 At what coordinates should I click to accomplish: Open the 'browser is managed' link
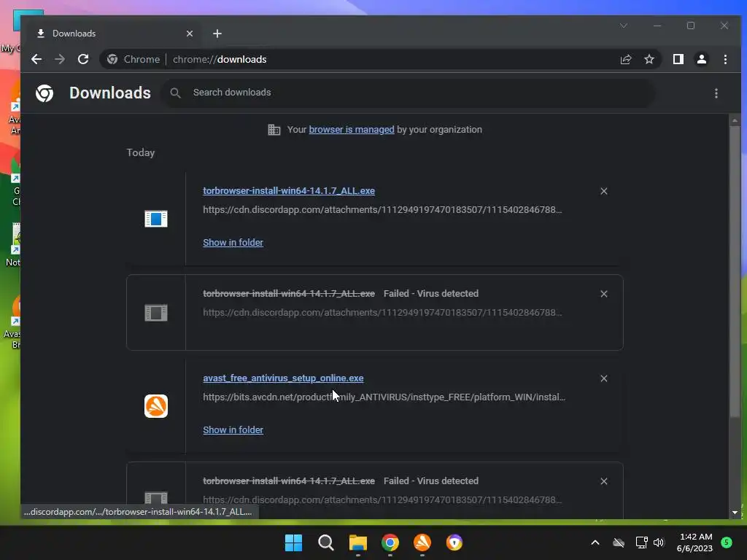352,130
